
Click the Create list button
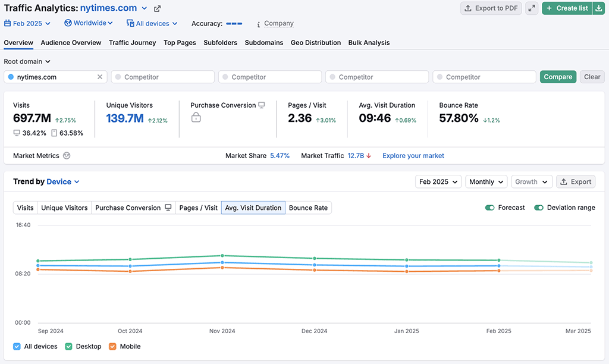(x=567, y=8)
